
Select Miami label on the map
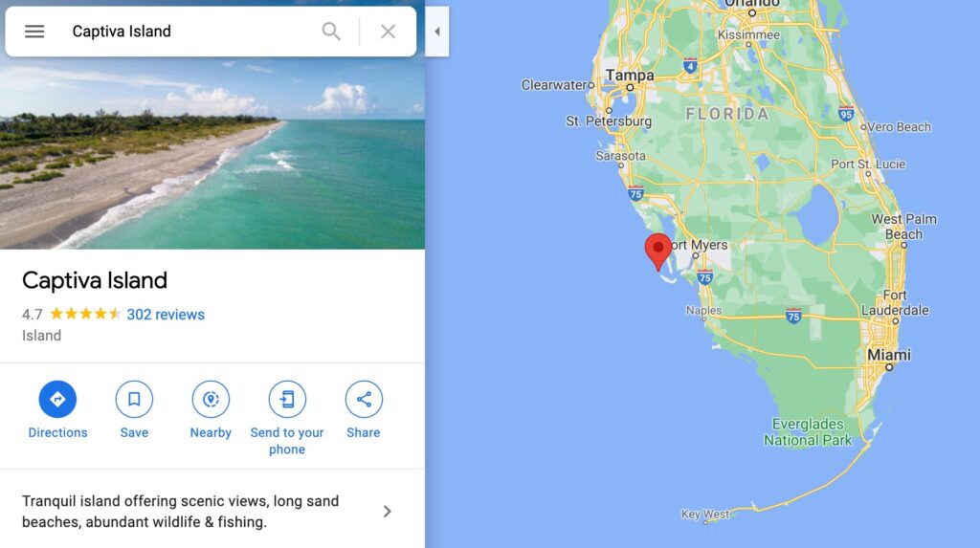pos(889,355)
